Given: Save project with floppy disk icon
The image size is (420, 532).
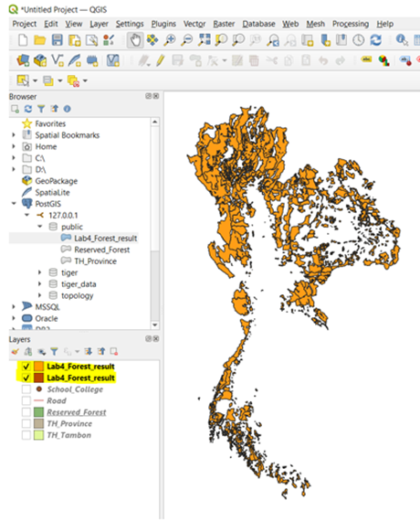Looking at the screenshot, I should 57,40.
